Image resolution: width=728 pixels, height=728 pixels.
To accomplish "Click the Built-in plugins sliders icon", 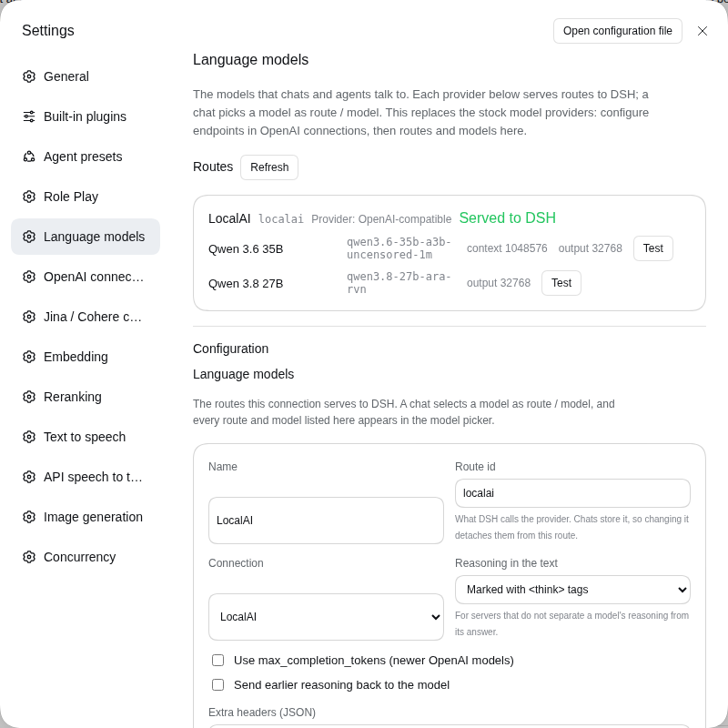I will [x=29, y=116].
